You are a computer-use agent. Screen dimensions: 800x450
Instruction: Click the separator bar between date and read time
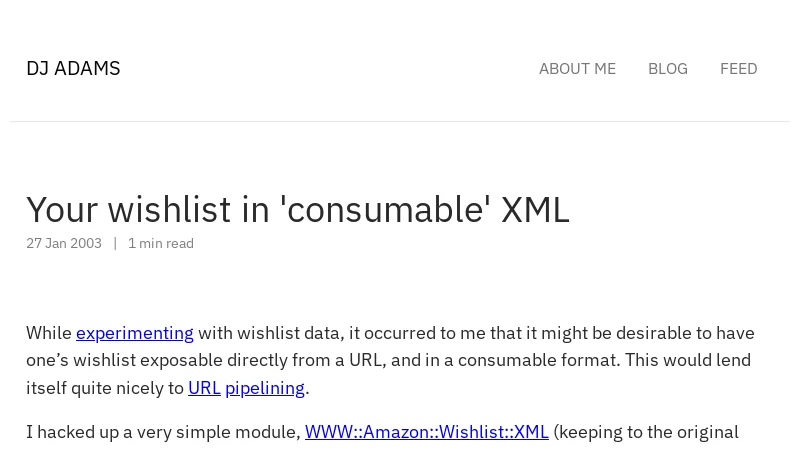click(x=115, y=243)
